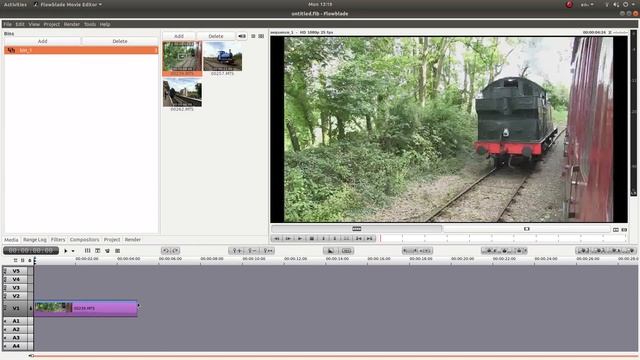Image resolution: width=640 pixels, height=360 pixels.
Task: Click the window-layout icon in the middle toolbar
Action: point(98,251)
